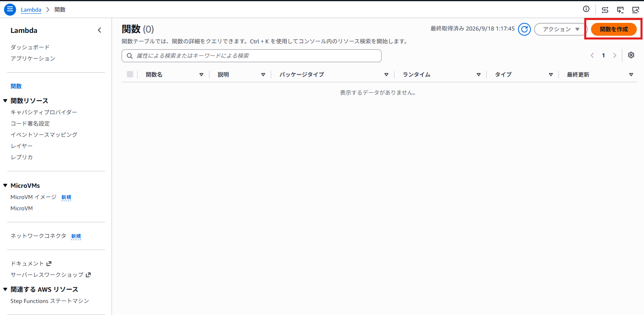Click the 最終更新 column header
This screenshot has height=315, width=644.
pos(578,75)
